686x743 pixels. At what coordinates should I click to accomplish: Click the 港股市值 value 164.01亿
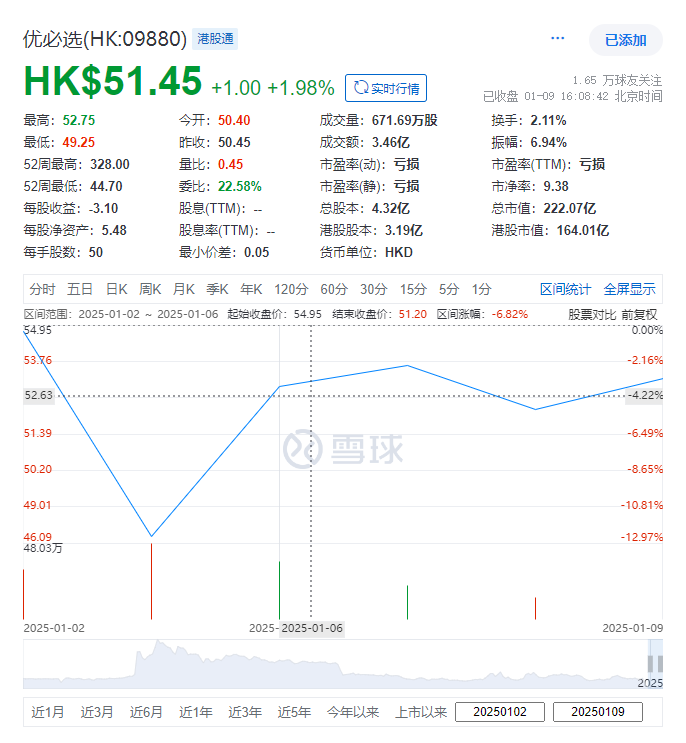click(583, 230)
